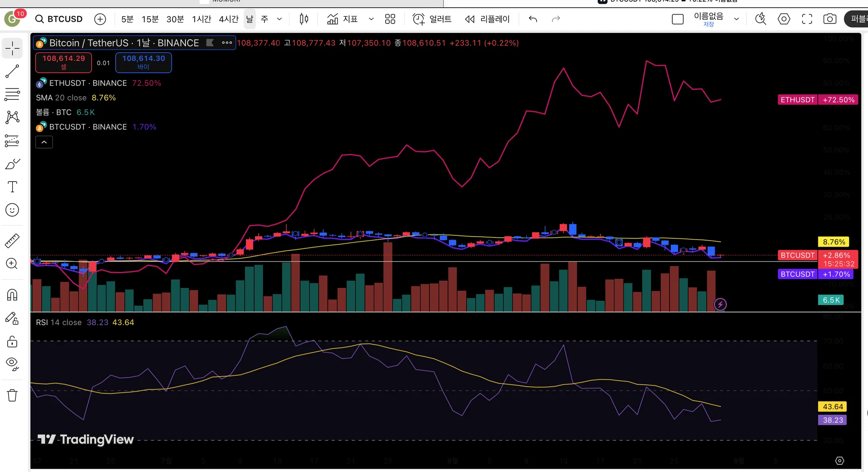This screenshot has width=868, height=472.
Task: Add a symbol to compare
Action: pos(100,19)
